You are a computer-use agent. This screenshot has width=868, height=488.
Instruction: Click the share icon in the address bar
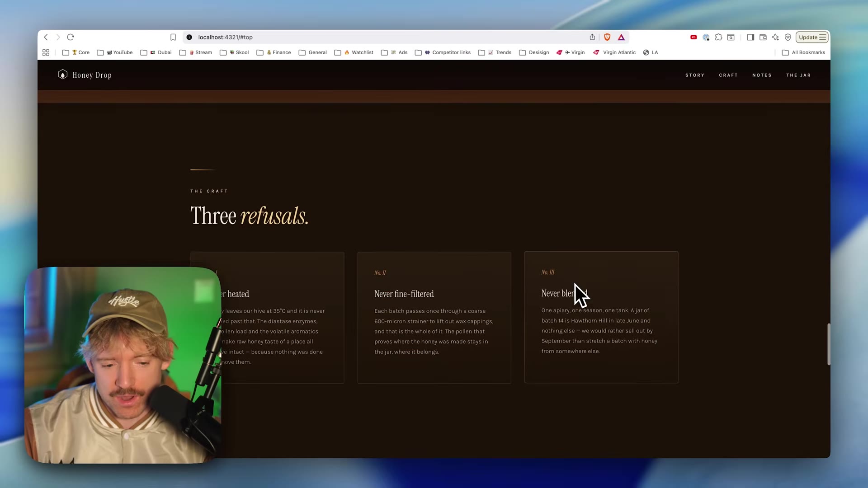pyautogui.click(x=592, y=37)
